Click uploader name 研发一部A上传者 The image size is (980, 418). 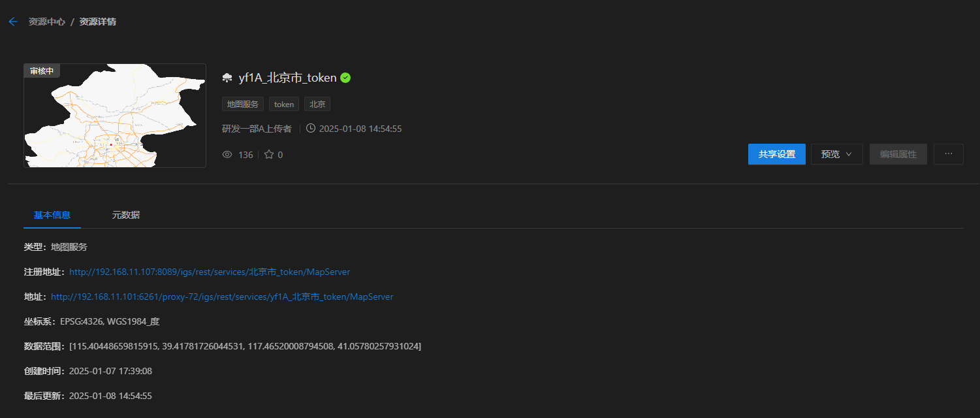(257, 129)
